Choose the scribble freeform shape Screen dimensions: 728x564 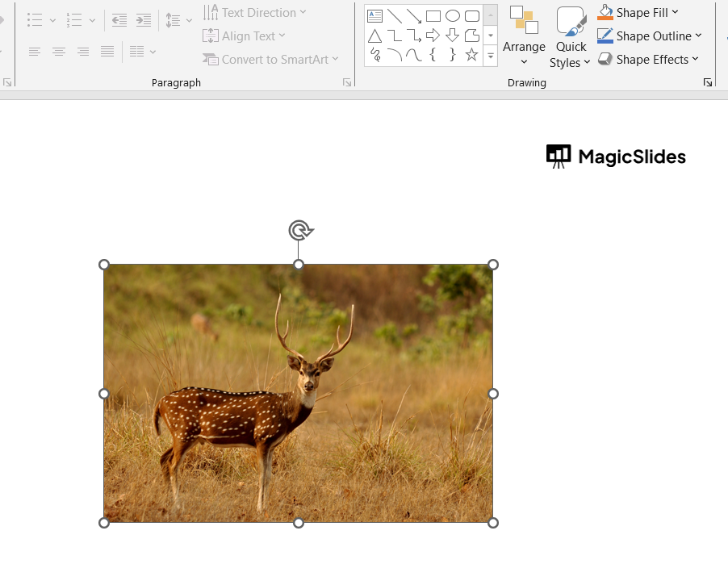(x=374, y=55)
